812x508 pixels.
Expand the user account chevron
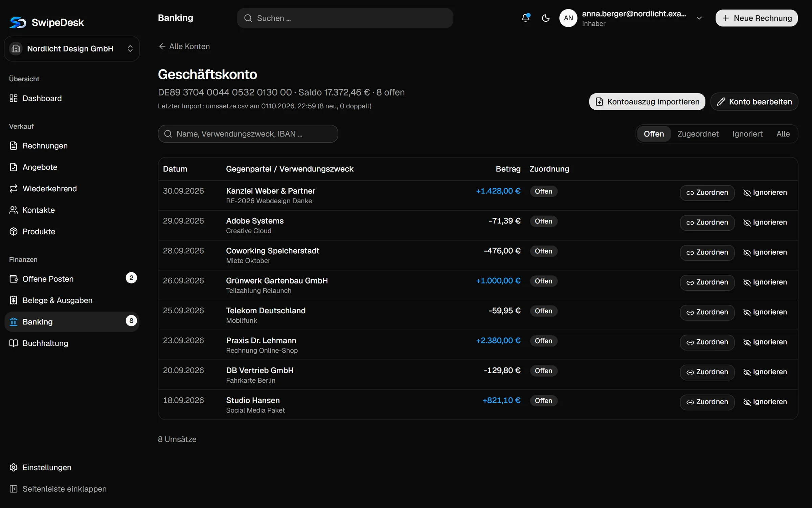click(699, 18)
